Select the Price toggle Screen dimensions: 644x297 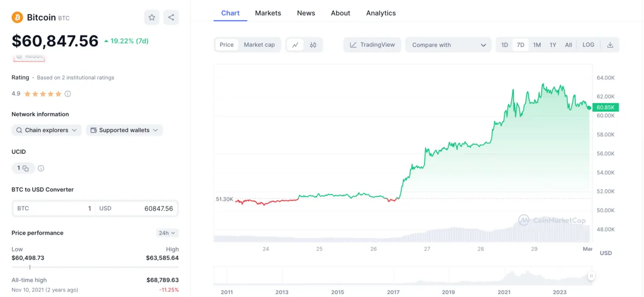(226, 45)
